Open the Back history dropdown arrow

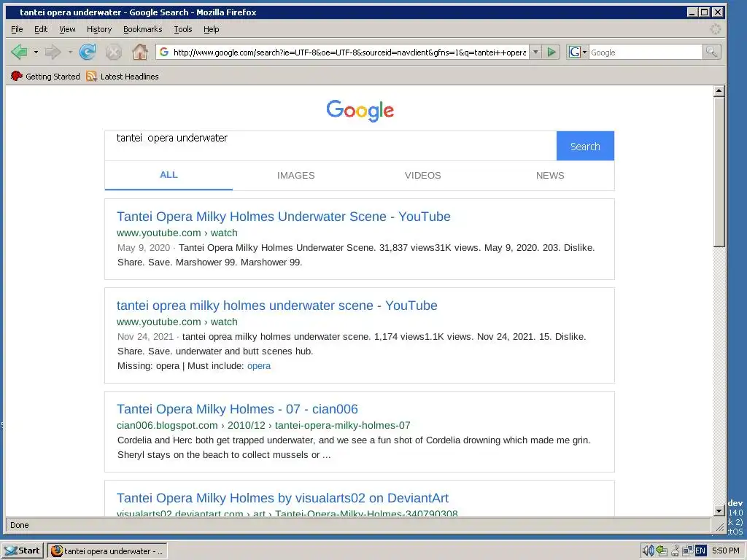point(36,52)
